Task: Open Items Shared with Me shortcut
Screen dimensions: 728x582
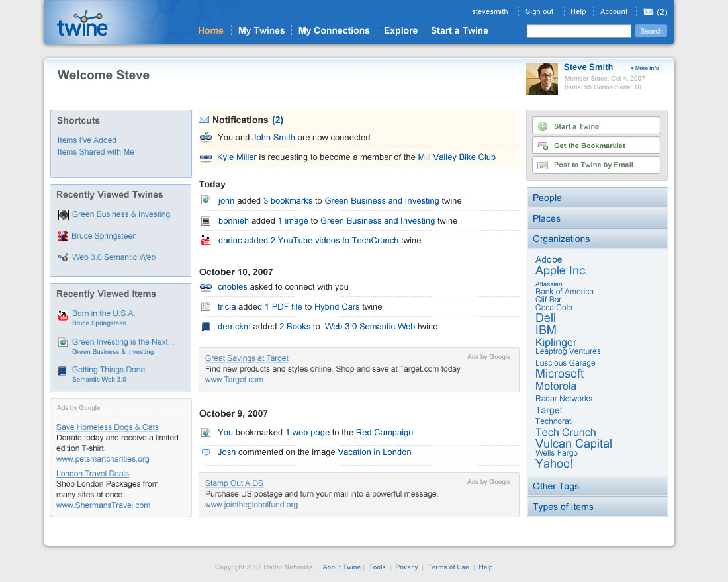Action: pos(96,151)
